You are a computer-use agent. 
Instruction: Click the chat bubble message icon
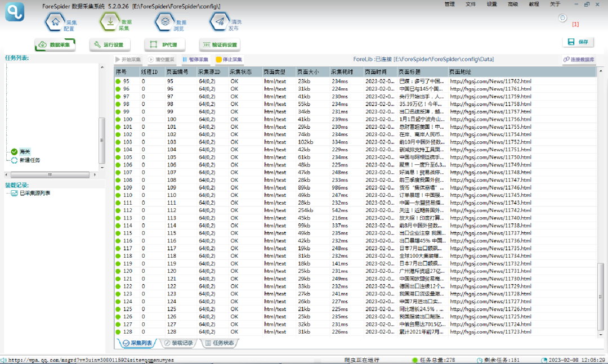click(x=562, y=18)
